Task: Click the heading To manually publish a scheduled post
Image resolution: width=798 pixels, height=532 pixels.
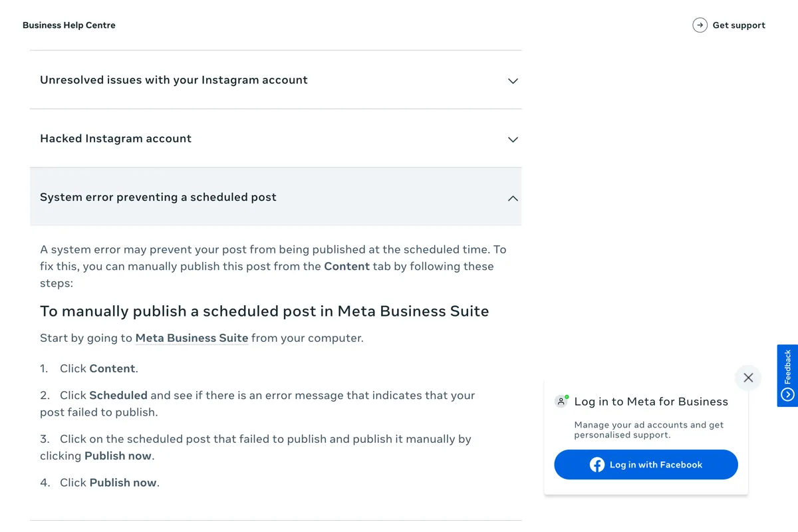Action: [x=265, y=311]
